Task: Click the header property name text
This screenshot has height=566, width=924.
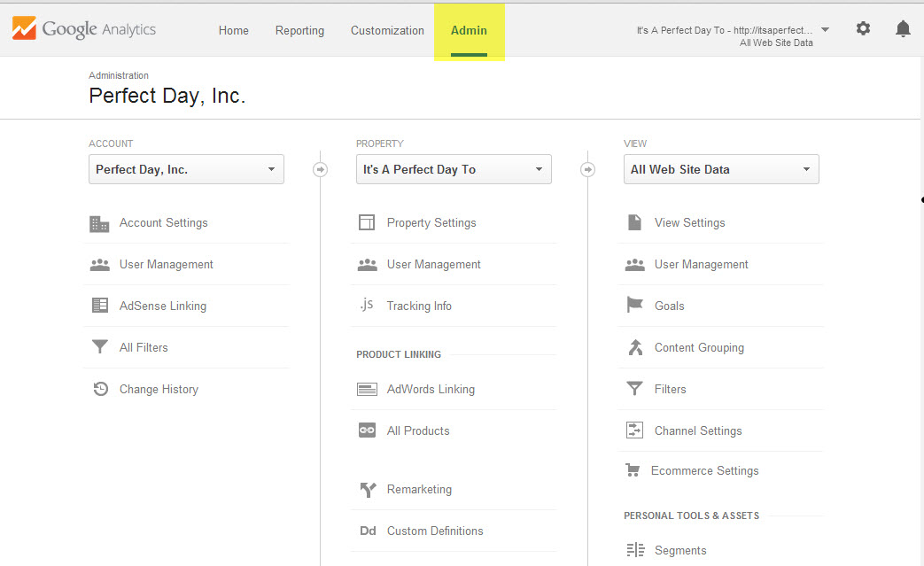Action: pos(725,30)
